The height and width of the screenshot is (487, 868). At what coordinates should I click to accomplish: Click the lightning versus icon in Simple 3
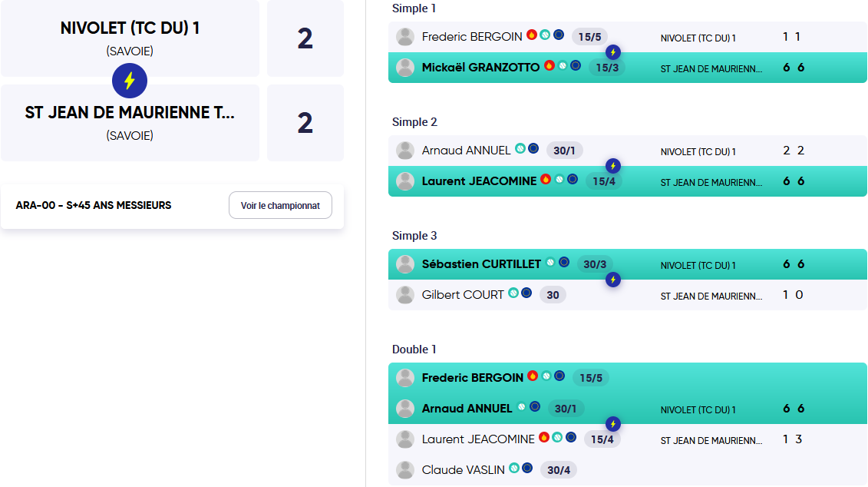click(612, 280)
